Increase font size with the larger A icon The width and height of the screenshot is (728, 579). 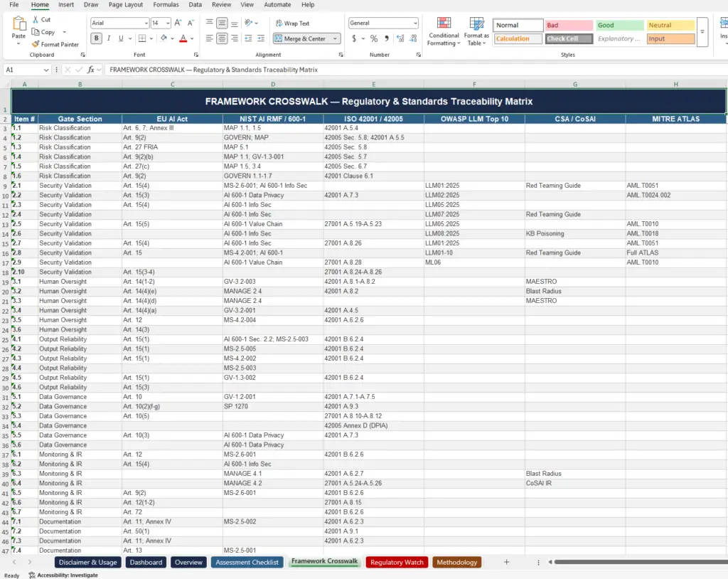(178, 23)
